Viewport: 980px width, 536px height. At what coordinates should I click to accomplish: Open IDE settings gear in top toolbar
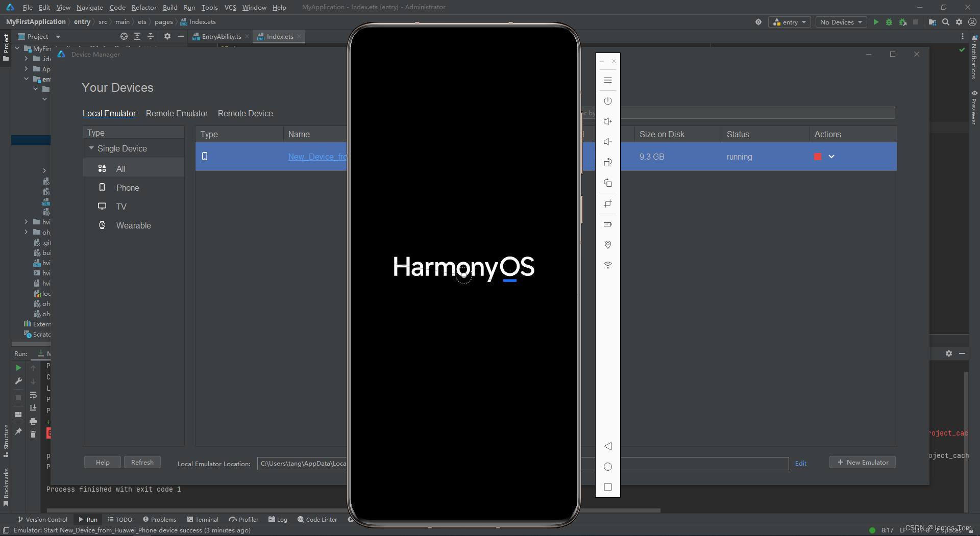(x=959, y=22)
